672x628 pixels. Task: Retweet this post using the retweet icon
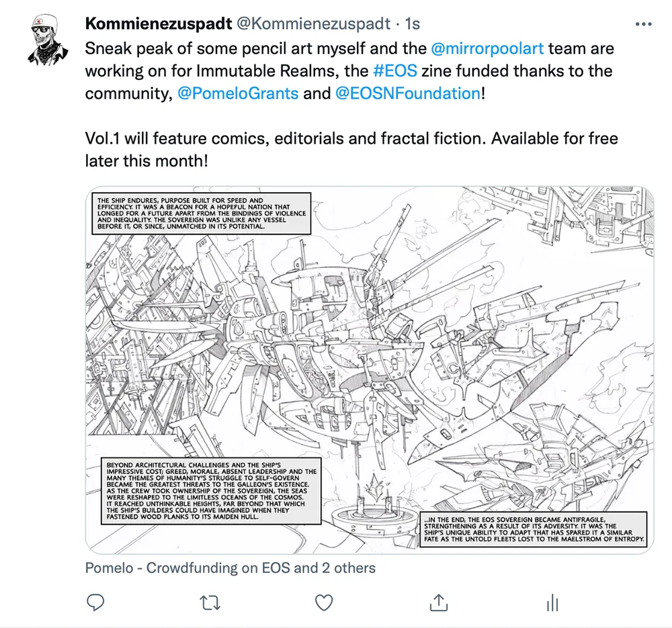tap(210, 602)
